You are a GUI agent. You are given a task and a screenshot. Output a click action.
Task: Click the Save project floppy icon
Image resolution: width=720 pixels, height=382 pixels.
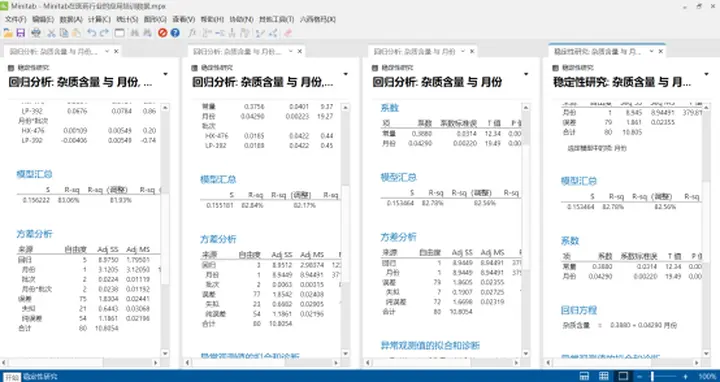pyautogui.click(x=20, y=33)
